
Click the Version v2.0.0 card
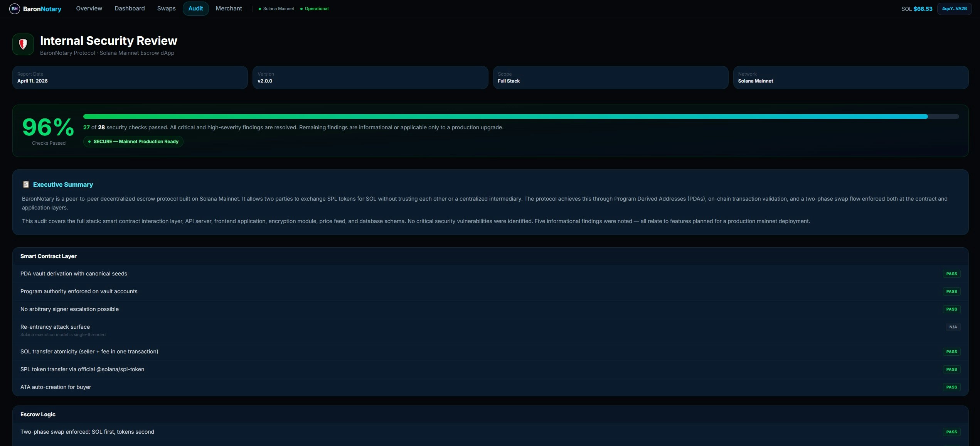coord(370,78)
